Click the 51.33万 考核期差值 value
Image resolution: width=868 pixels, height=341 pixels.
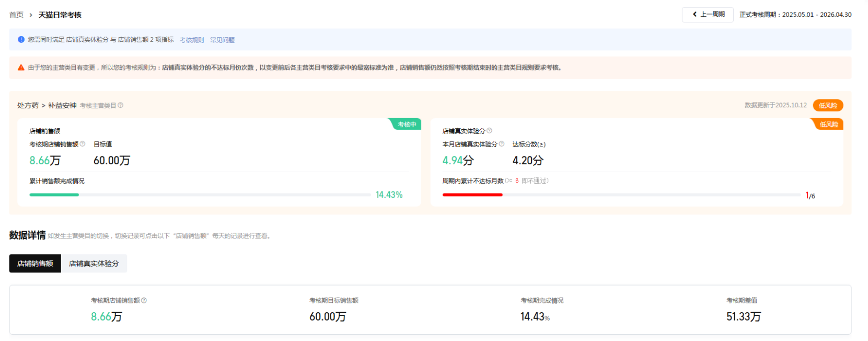(x=743, y=316)
